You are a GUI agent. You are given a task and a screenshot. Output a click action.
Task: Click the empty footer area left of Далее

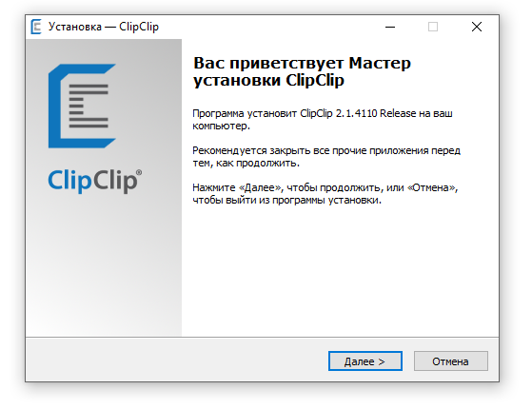(176, 360)
